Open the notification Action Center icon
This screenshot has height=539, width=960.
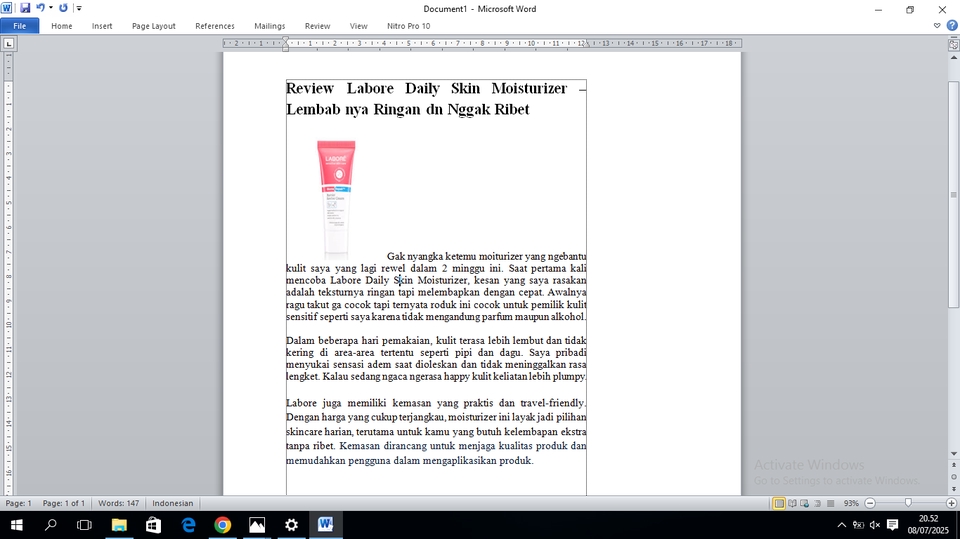coord(893,525)
